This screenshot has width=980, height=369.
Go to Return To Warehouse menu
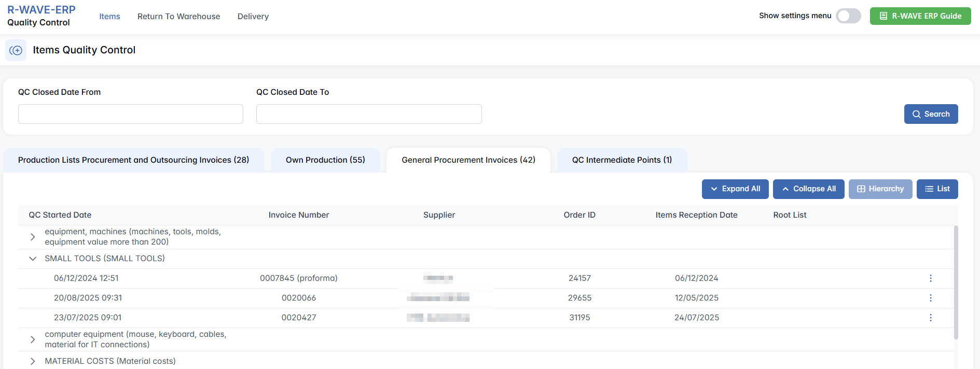click(x=178, y=17)
